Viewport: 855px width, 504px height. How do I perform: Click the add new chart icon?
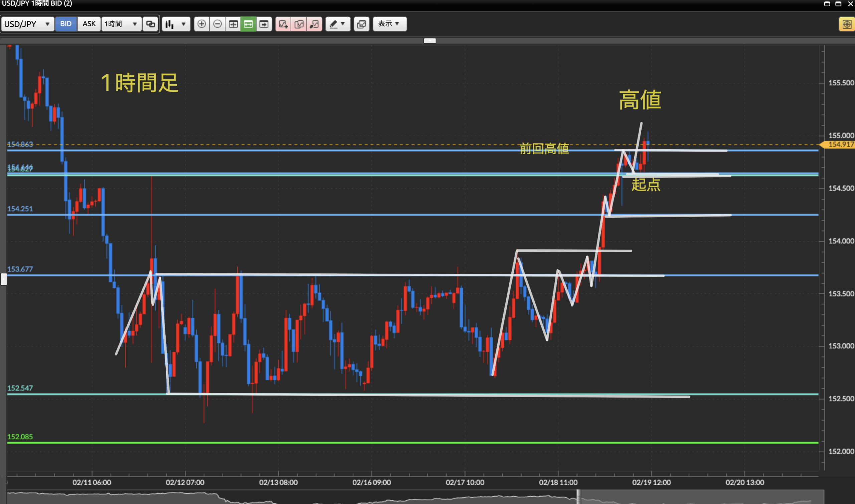(x=283, y=24)
